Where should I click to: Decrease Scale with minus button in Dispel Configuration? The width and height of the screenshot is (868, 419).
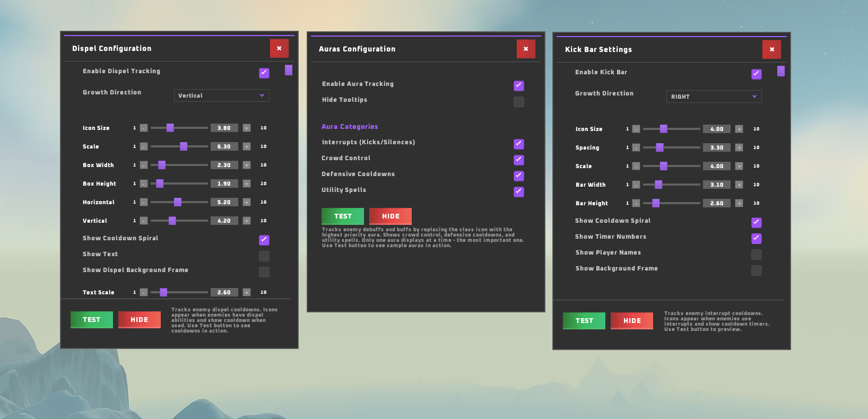pos(144,146)
